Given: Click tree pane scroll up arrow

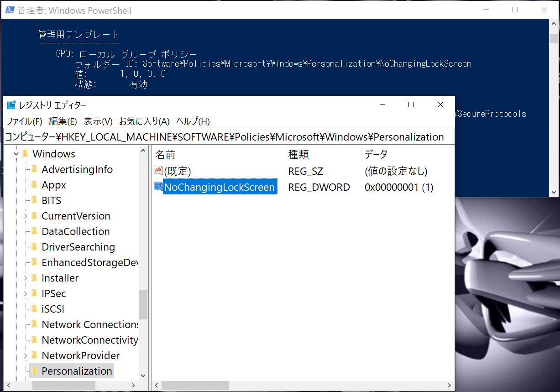Looking at the screenshot, I should click(143, 151).
